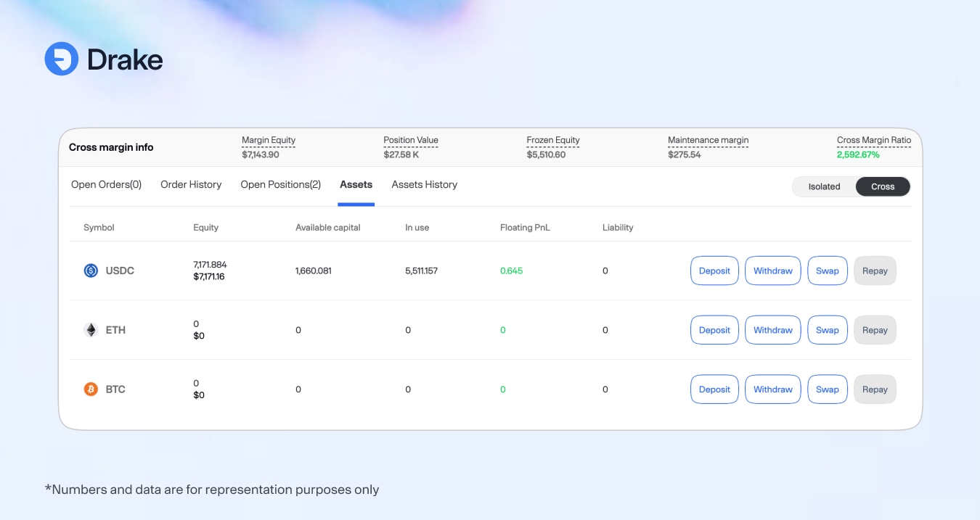Click the Margin Equity label
The width and height of the screenshot is (980, 520).
click(x=269, y=140)
